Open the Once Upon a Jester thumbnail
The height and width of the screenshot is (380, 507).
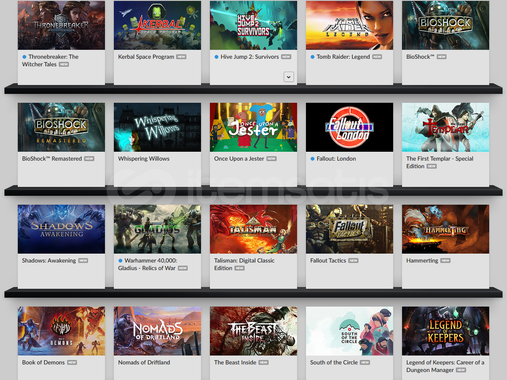click(253, 127)
